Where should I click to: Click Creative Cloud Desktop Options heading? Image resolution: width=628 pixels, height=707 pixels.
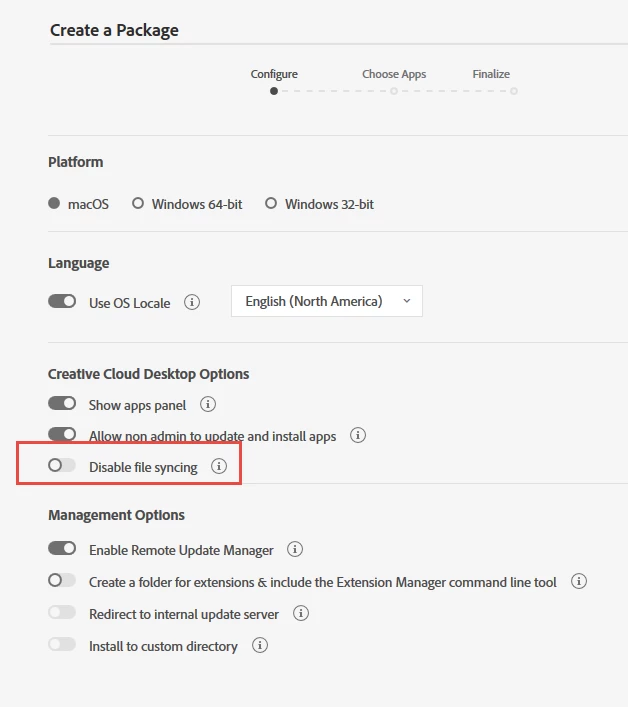[x=148, y=374]
